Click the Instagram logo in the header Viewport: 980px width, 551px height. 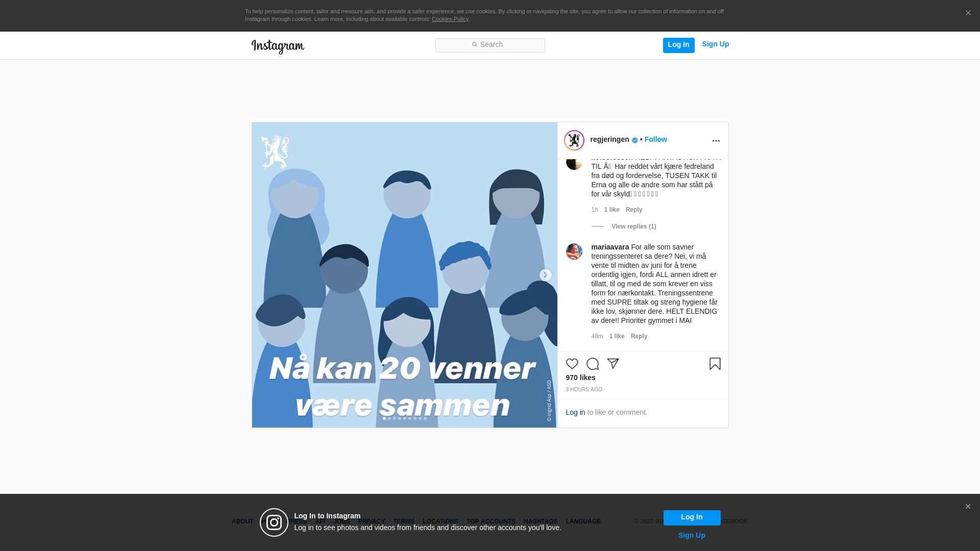pyautogui.click(x=278, y=46)
